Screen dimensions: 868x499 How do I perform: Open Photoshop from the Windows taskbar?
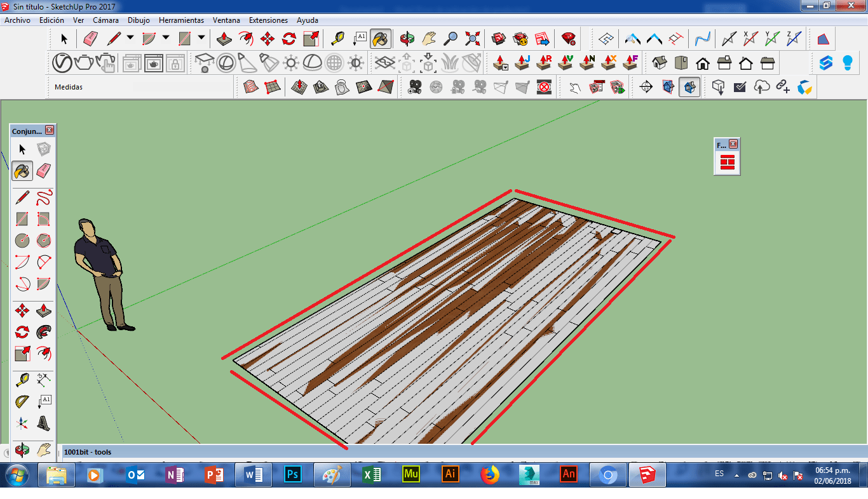[x=293, y=474]
